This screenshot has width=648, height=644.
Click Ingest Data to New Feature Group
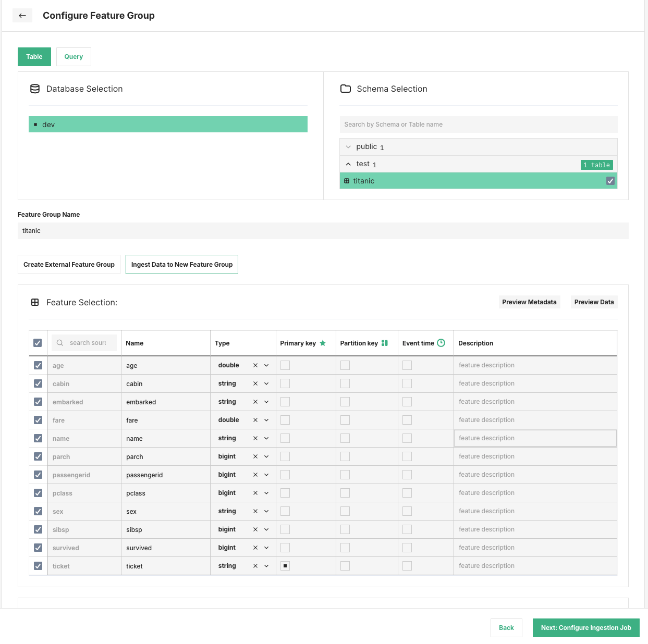click(181, 264)
